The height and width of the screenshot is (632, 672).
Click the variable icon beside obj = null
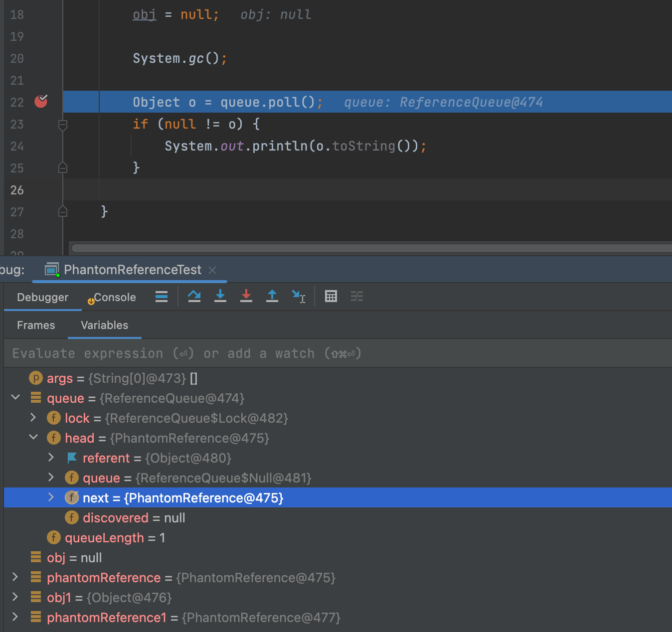[x=36, y=557]
